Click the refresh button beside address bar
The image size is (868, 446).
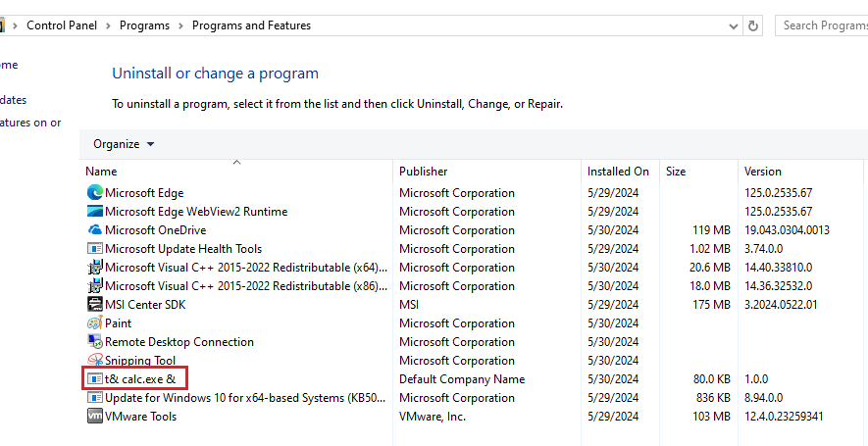tap(753, 25)
